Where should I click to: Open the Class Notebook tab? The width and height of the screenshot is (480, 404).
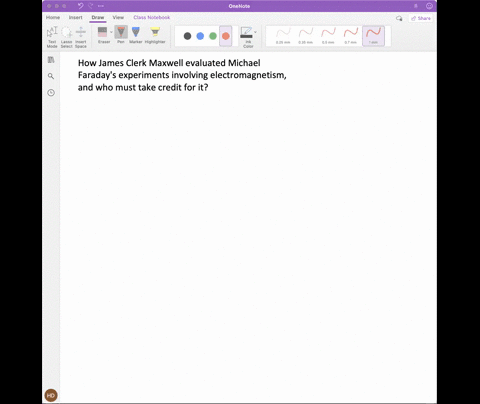(152, 17)
